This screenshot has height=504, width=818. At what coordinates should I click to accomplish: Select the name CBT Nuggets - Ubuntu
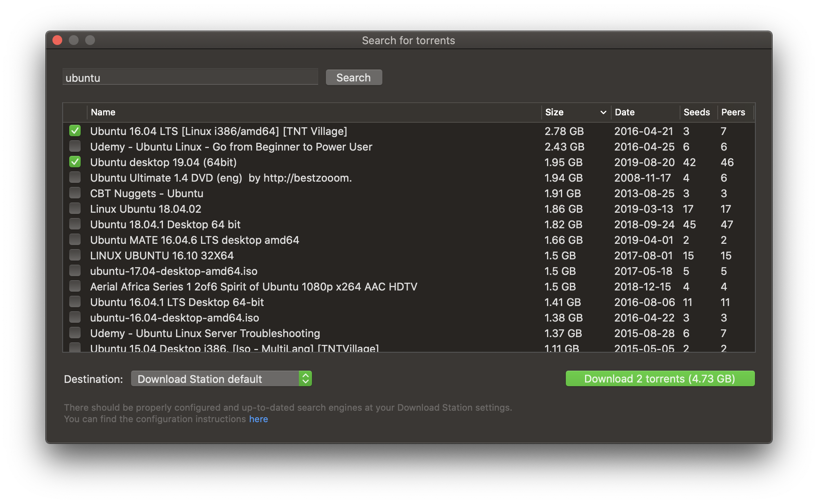[147, 193]
